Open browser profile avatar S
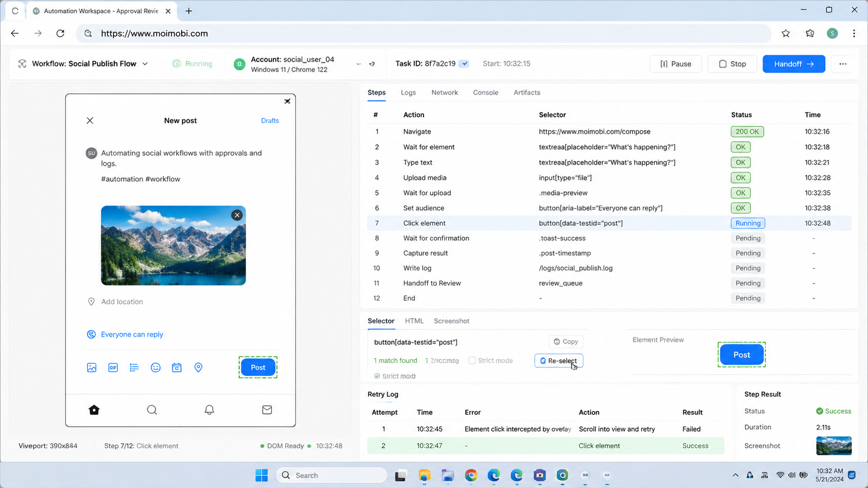This screenshot has height=488, width=868. (x=832, y=33)
